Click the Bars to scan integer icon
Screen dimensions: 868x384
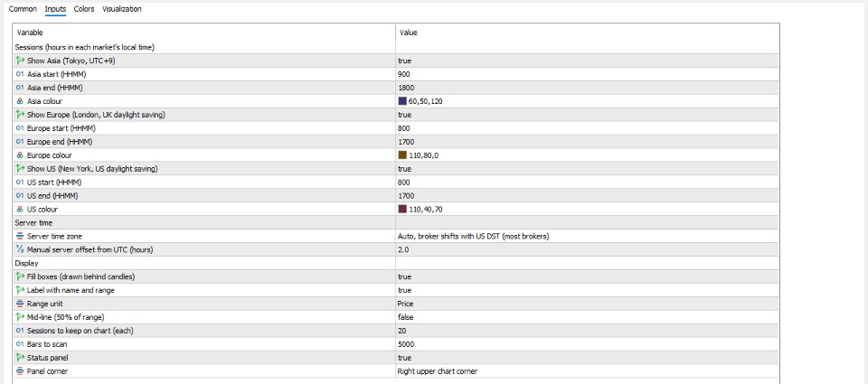click(x=21, y=344)
